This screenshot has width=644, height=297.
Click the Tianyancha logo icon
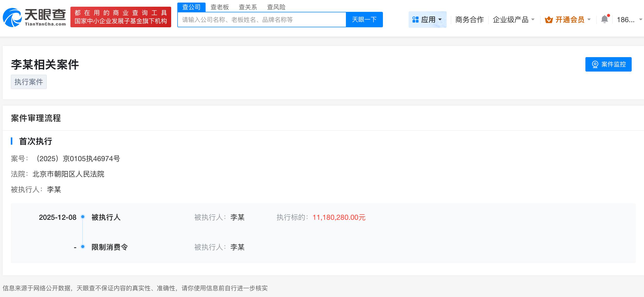[x=12, y=17]
